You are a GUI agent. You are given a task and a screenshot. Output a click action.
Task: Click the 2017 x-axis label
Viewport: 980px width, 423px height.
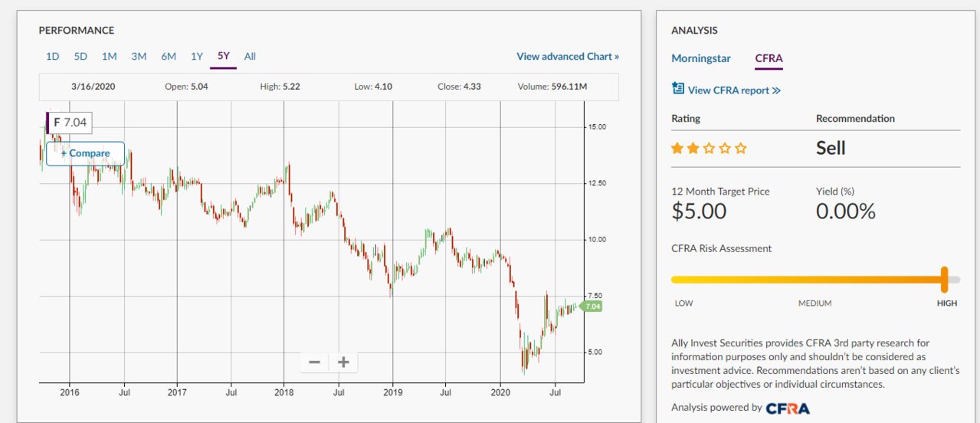pos(177,391)
